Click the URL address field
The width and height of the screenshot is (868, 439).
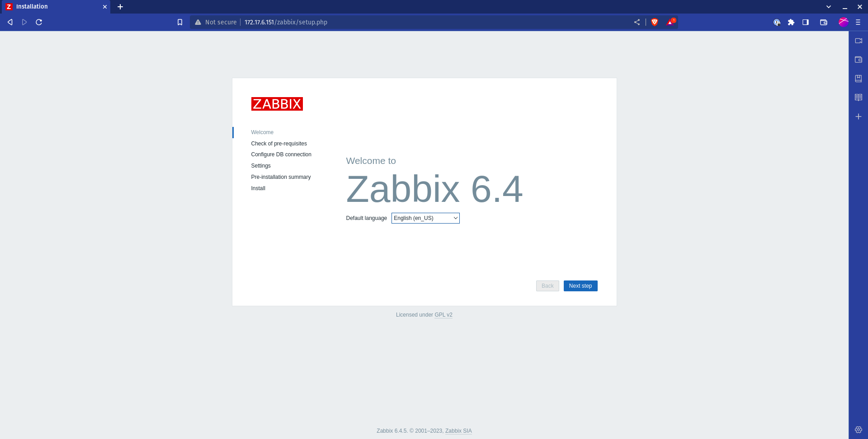[x=434, y=22]
